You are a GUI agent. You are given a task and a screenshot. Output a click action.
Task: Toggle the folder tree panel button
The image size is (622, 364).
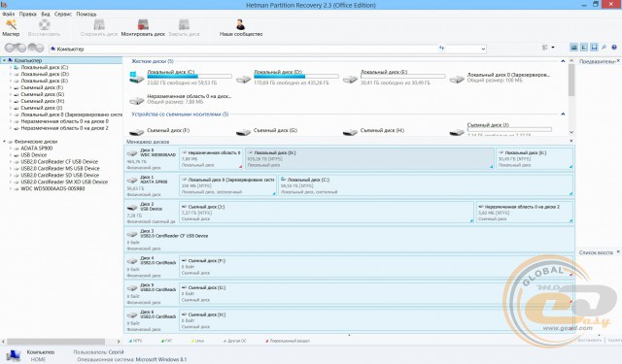tap(584, 48)
